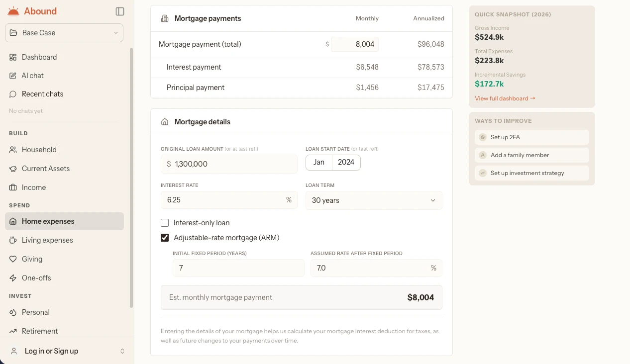Viewport: 630px width, 364px height.
Task: Click the Income briefcase icon
Action: pos(13,187)
